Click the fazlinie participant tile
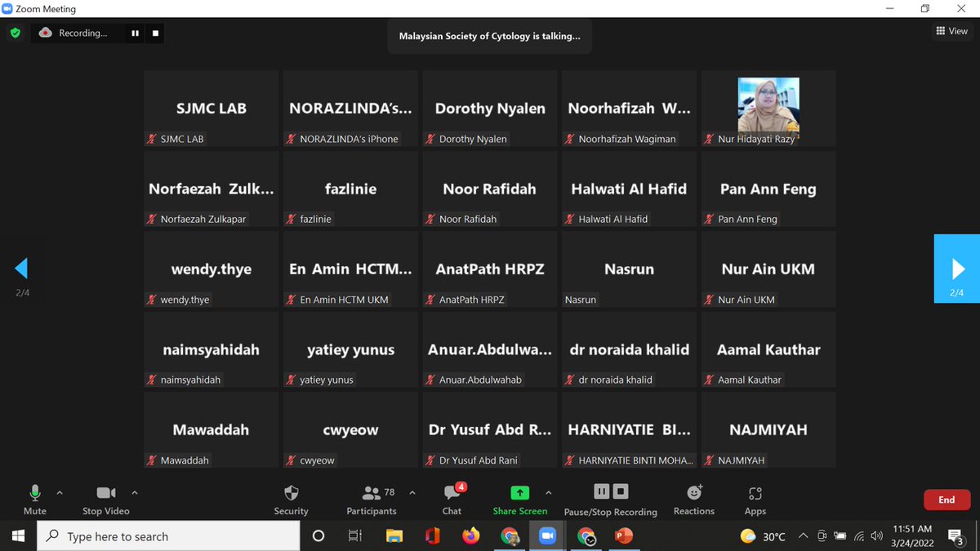Image resolution: width=980 pixels, height=551 pixels. click(x=350, y=189)
